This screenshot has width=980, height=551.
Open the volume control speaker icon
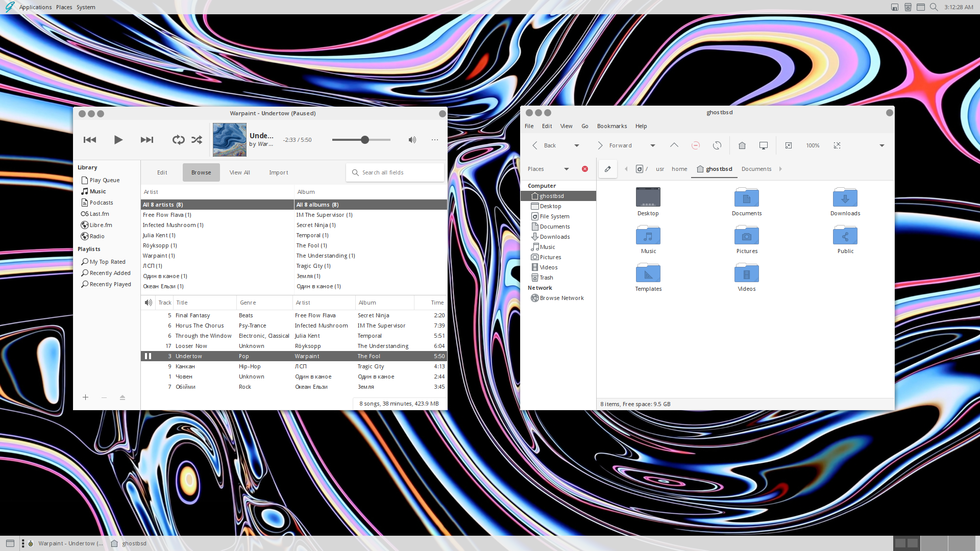[x=412, y=140]
